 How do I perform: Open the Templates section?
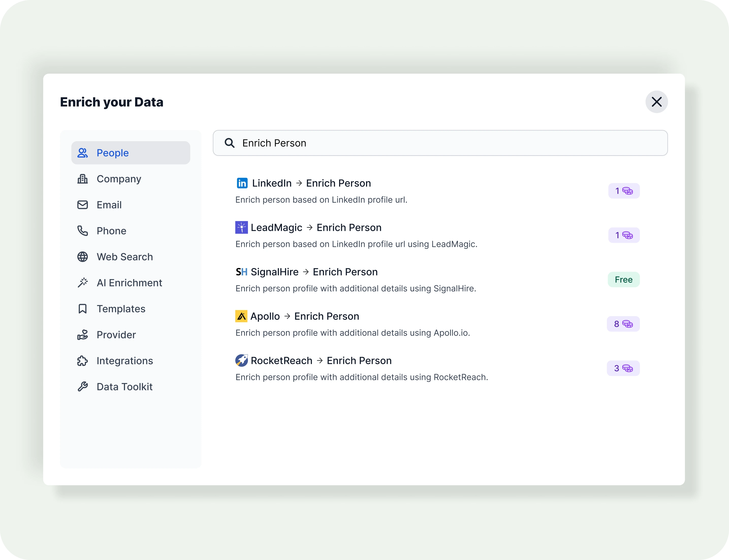[x=121, y=309]
